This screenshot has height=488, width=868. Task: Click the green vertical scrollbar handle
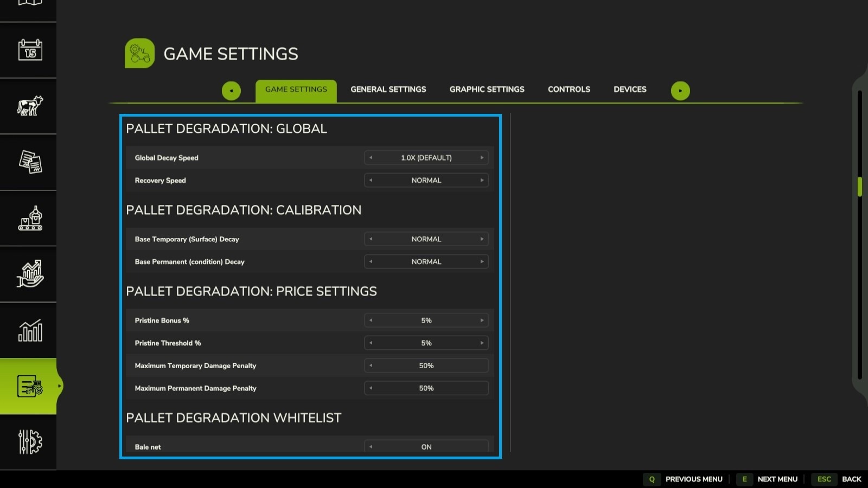(x=860, y=187)
